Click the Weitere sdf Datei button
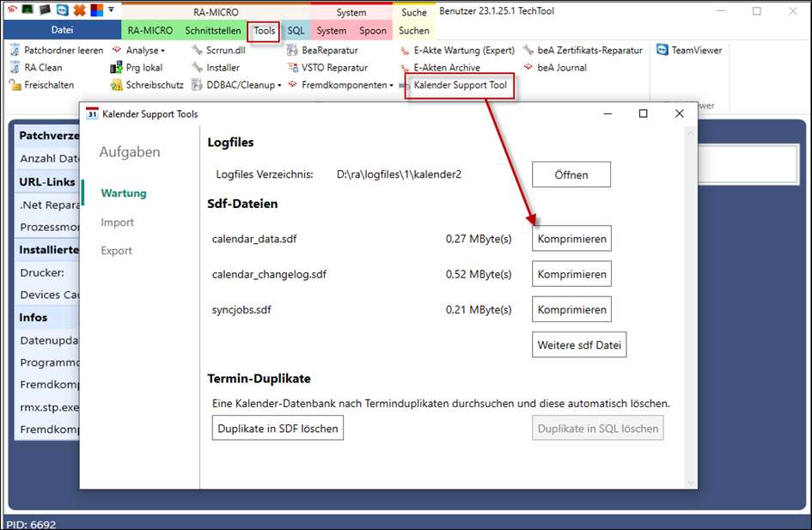Viewport: 812px width, 530px height. (x=579, y=344)
